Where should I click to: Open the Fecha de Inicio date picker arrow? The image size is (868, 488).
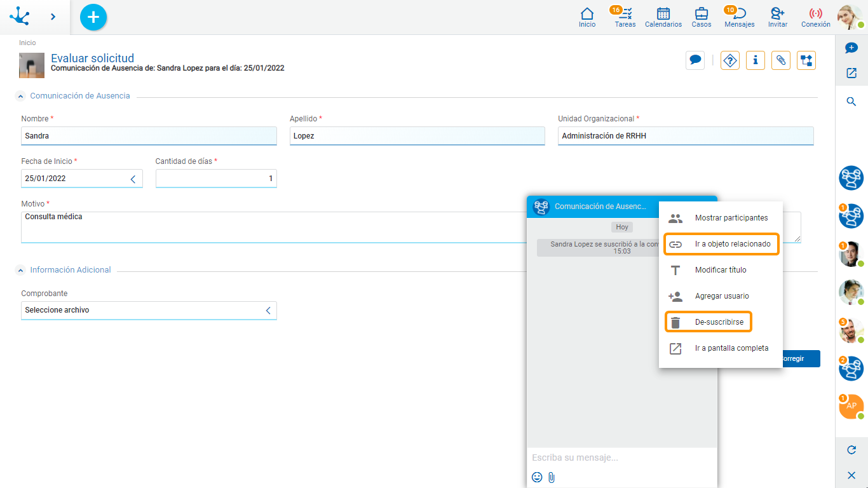(x=133, y=179)
